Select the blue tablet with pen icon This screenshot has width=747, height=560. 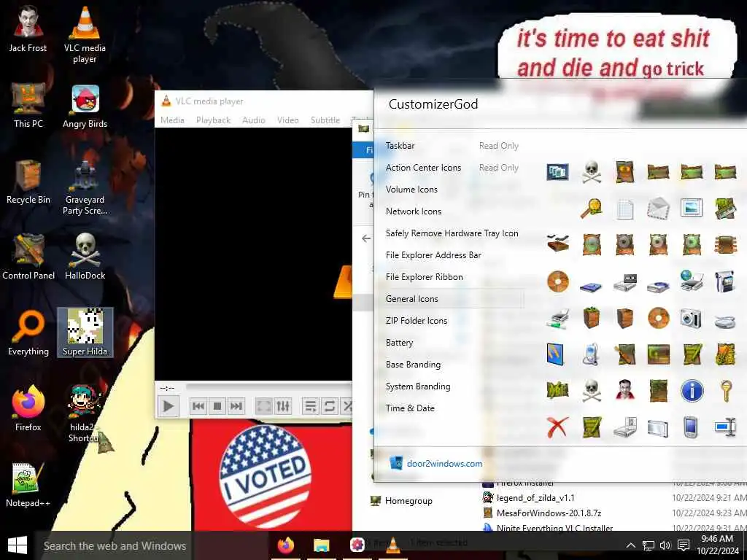point(556,354)
